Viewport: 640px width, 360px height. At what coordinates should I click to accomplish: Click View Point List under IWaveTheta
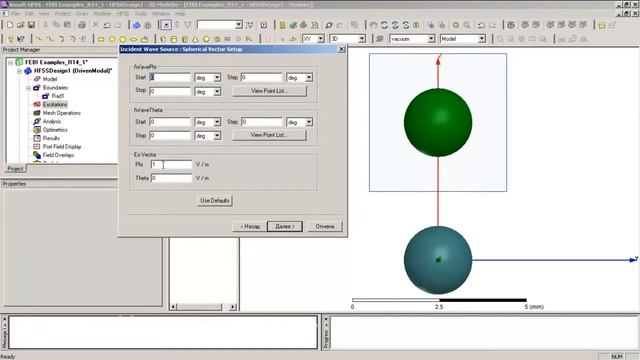pos(269,135)
